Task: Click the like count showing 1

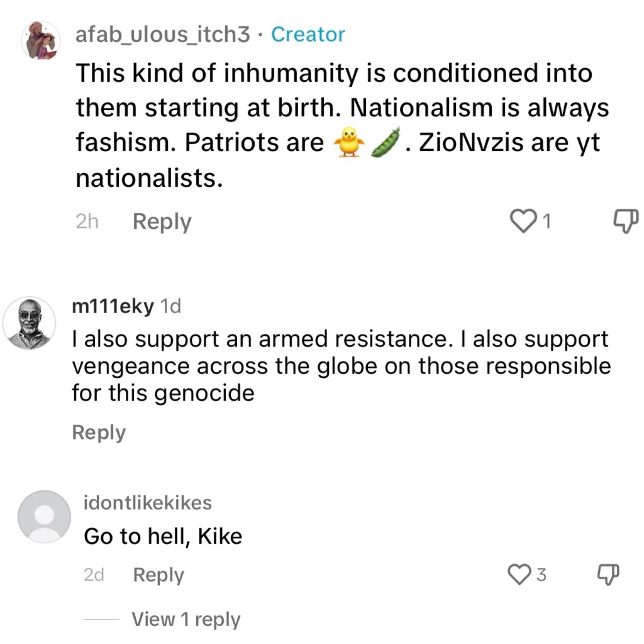Action: pos(547,222)
